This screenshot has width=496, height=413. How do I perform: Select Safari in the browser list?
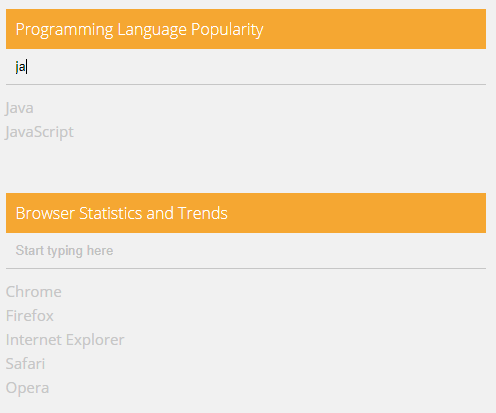pos(25,364)
